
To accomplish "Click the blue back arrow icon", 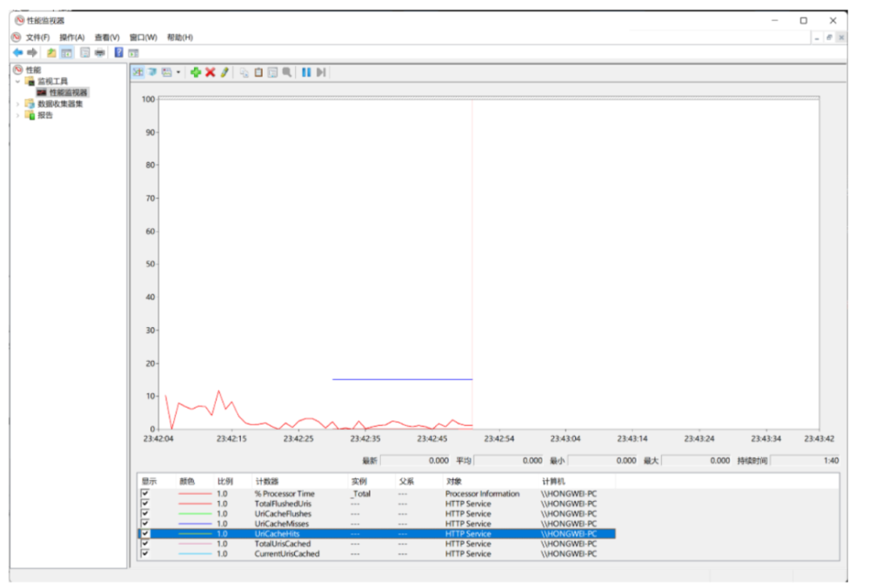I will pyautogui.click(x=17, y=52).
